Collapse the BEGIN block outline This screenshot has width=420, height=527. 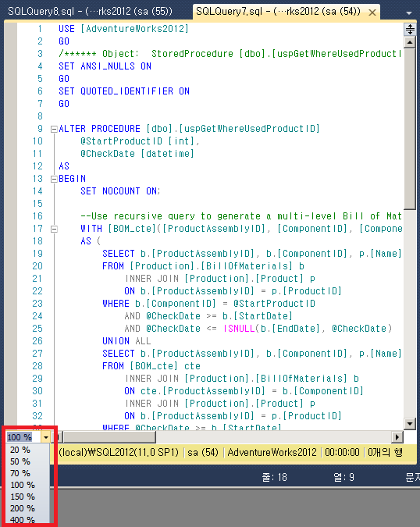click(x=54, y=179)
